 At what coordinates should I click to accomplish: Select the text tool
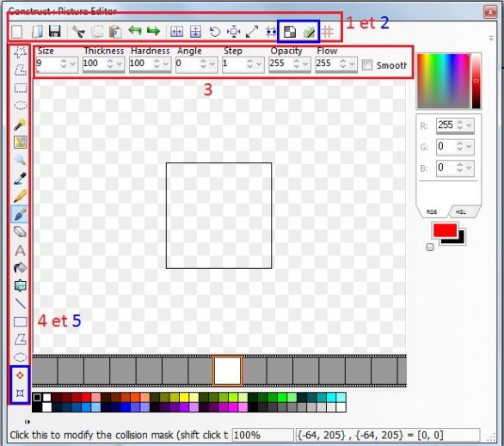21,250
